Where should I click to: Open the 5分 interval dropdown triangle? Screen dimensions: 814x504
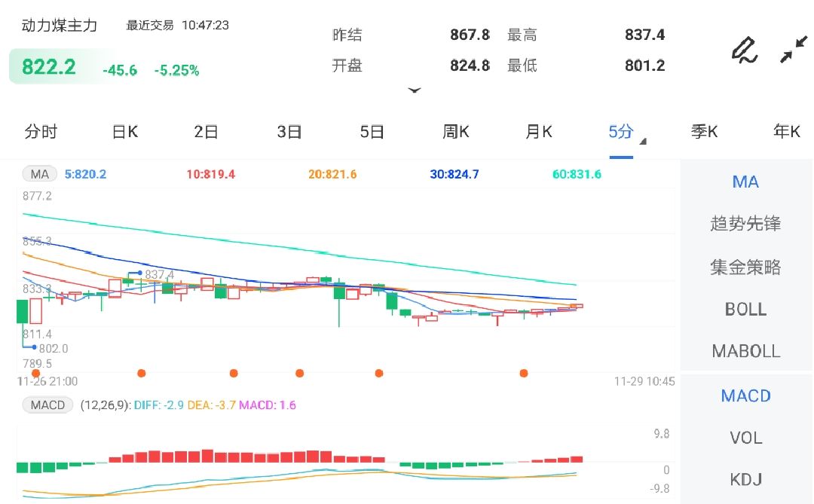(643, 141)
